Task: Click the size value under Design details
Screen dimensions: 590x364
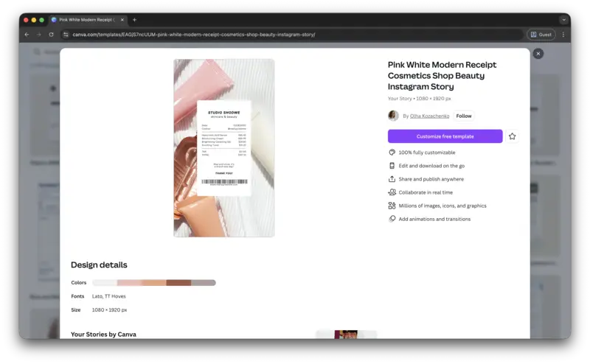Action: click(x=109, y=310)
